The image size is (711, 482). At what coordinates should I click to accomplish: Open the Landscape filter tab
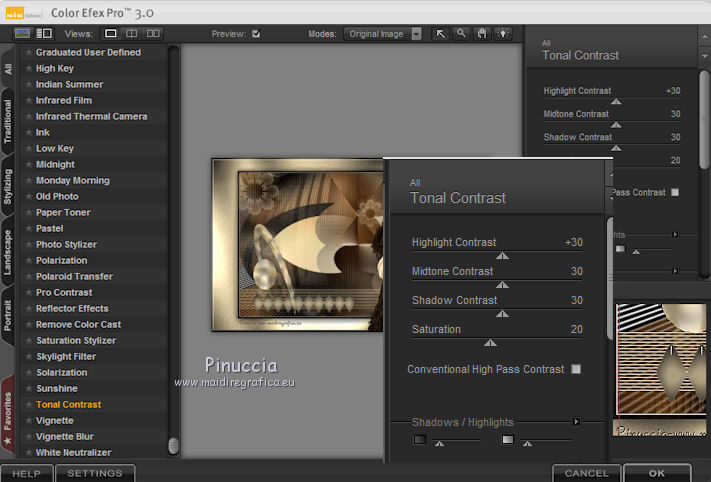pyautogui.click(x=8, y=250)
